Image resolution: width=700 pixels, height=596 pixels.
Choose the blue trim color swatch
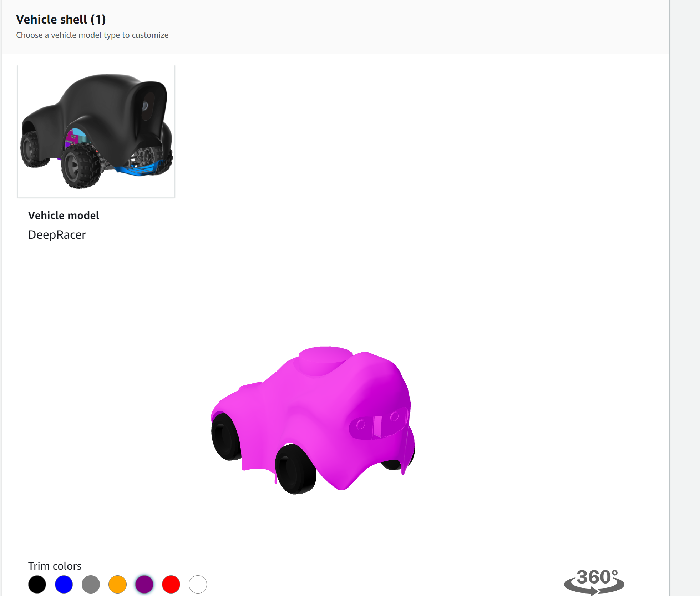[64, 584]
